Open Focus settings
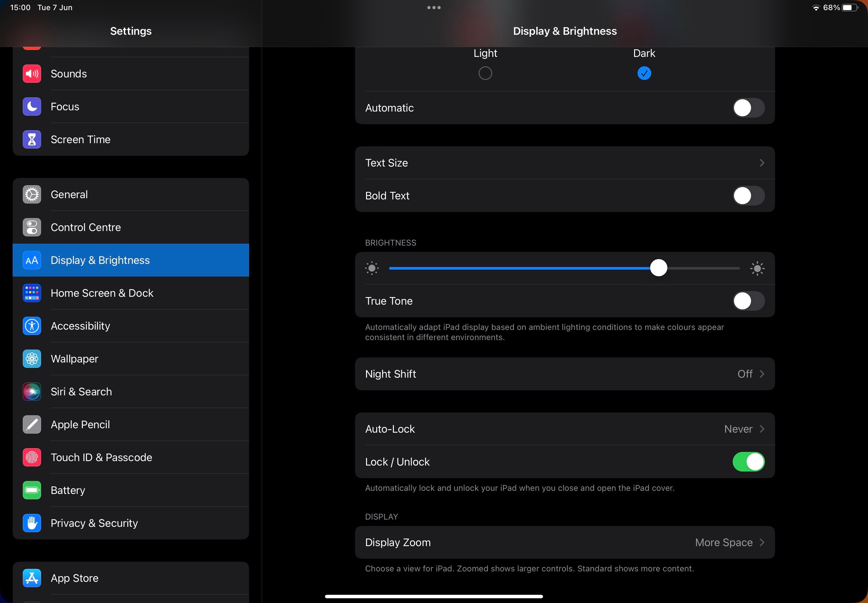 pos(131,106)
